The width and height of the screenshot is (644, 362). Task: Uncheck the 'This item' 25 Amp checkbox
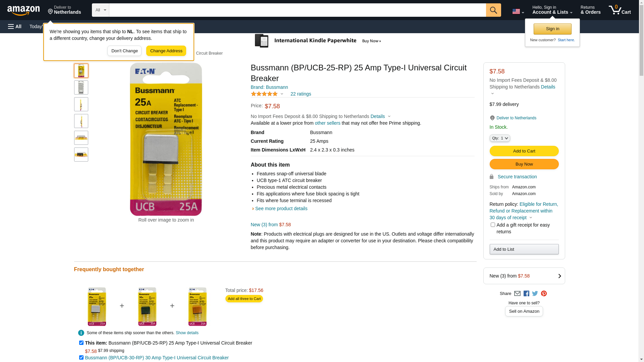click(81, 343)
